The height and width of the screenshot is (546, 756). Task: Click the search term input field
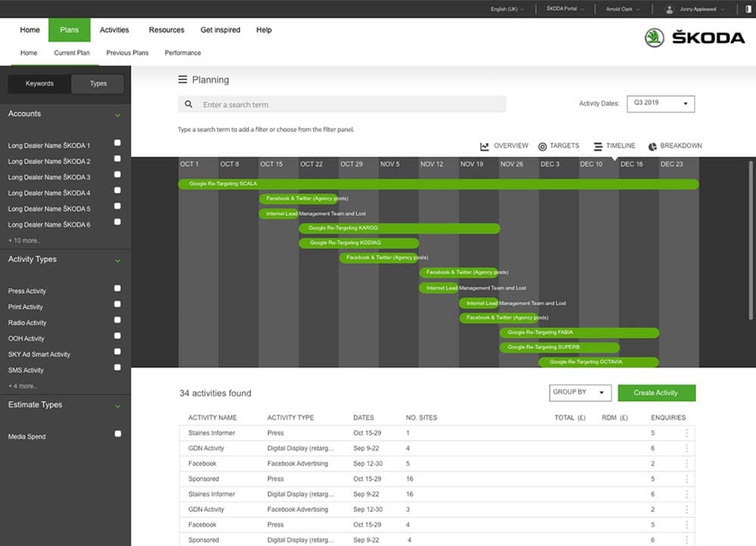point(342,104)
